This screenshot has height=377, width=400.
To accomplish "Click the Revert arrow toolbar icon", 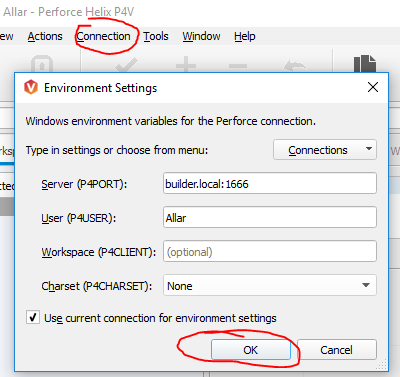I will tap(295, 65).
